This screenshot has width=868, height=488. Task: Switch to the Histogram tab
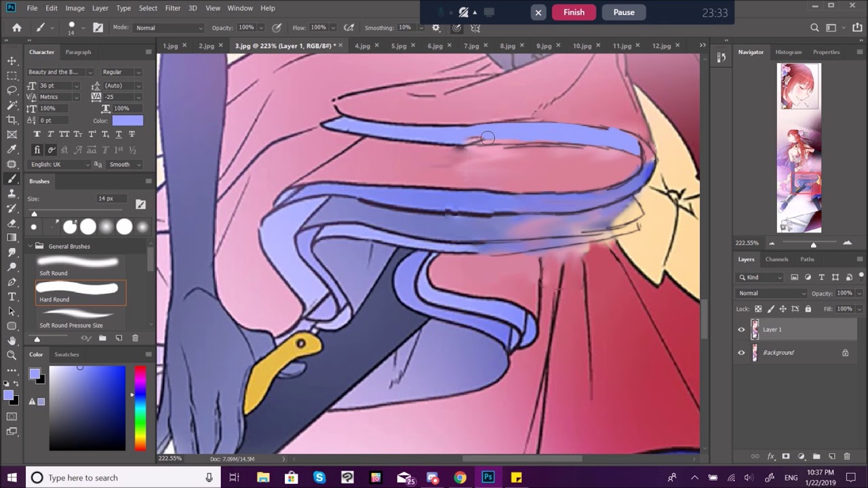coord(788,52)
